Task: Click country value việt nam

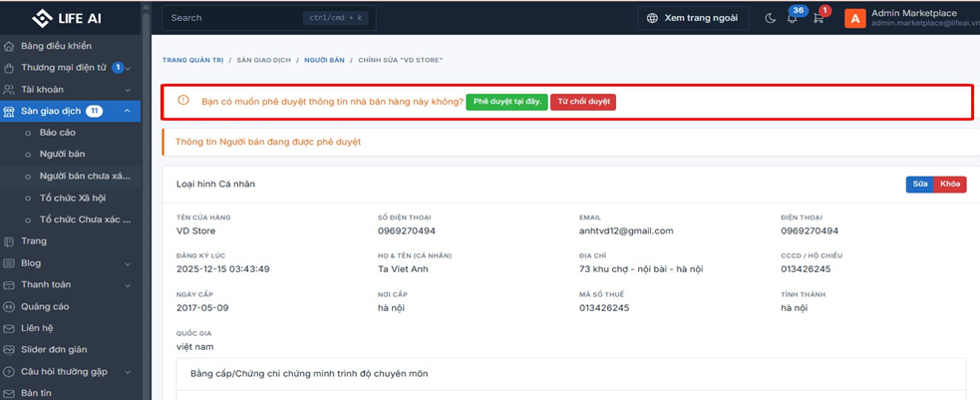Action: [195, 347]
